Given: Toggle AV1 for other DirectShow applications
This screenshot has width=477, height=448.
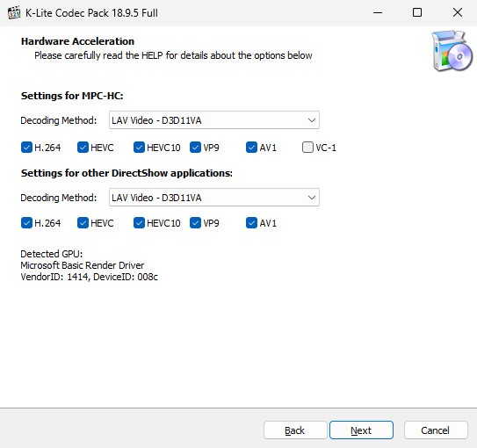Looking at the screenshot, I should point(251,223).
